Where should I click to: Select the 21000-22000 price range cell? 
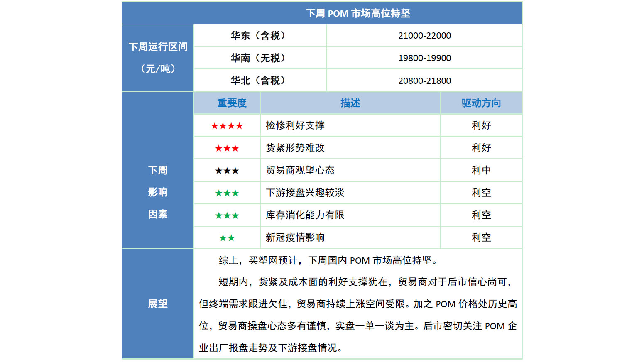click(x=424, y=36)
